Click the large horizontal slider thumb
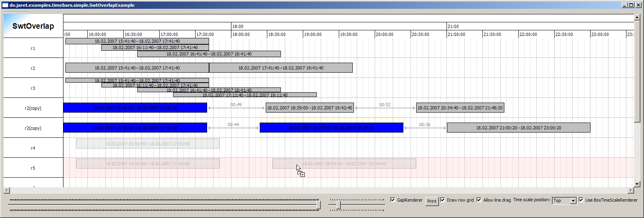644x218 pixels. click(x=318, y=205)
